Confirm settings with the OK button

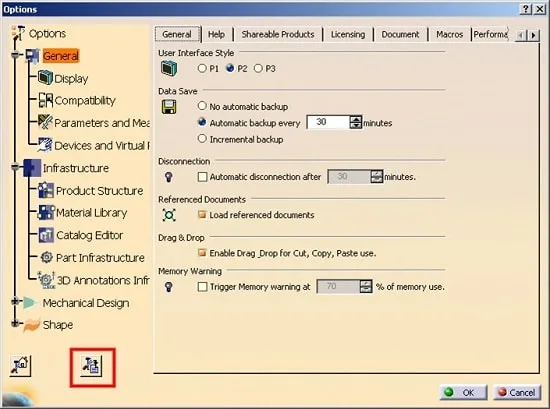[463, 392]
